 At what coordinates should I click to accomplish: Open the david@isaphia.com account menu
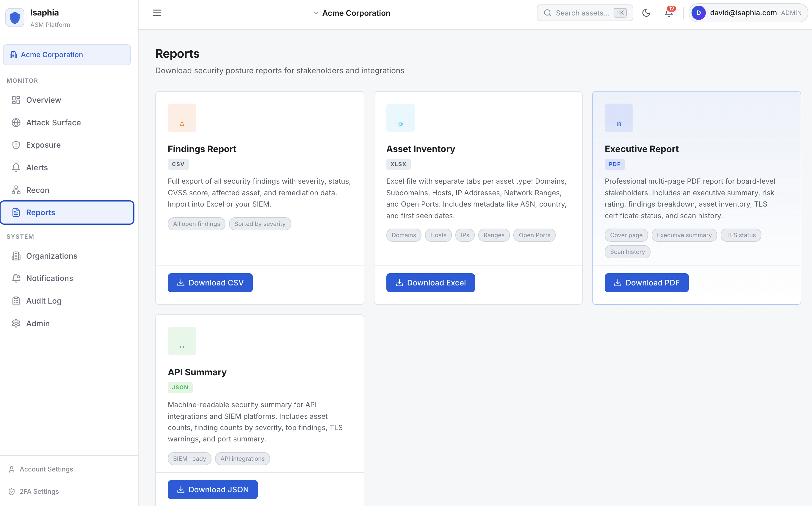pyautogui.click(x=748, y=13)
